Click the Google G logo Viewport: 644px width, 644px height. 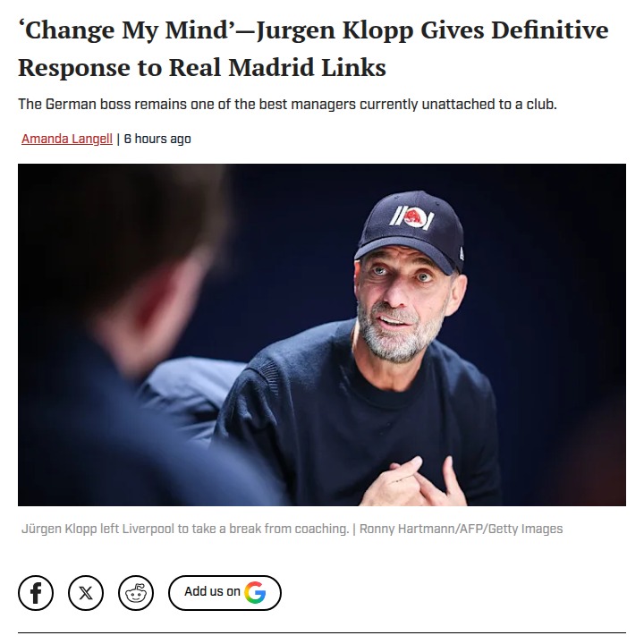[255, 592]
